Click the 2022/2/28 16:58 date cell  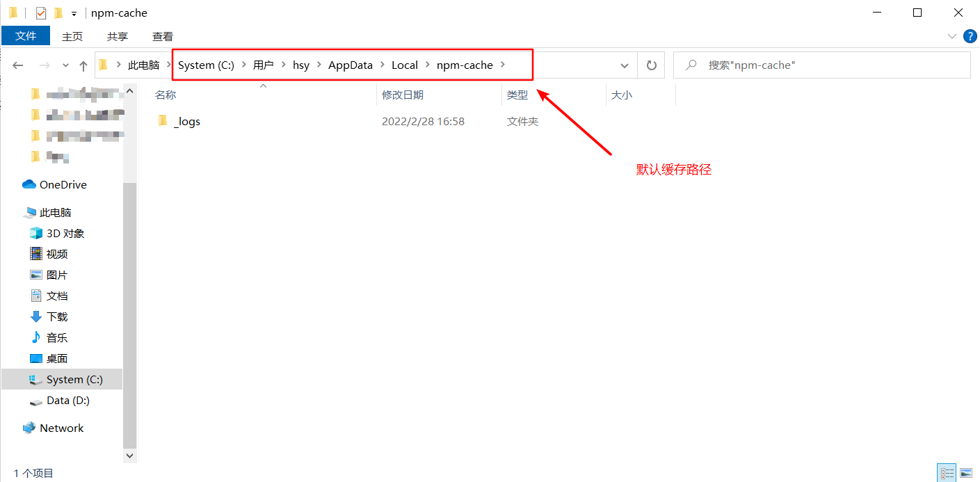click(x=423, y=122)
